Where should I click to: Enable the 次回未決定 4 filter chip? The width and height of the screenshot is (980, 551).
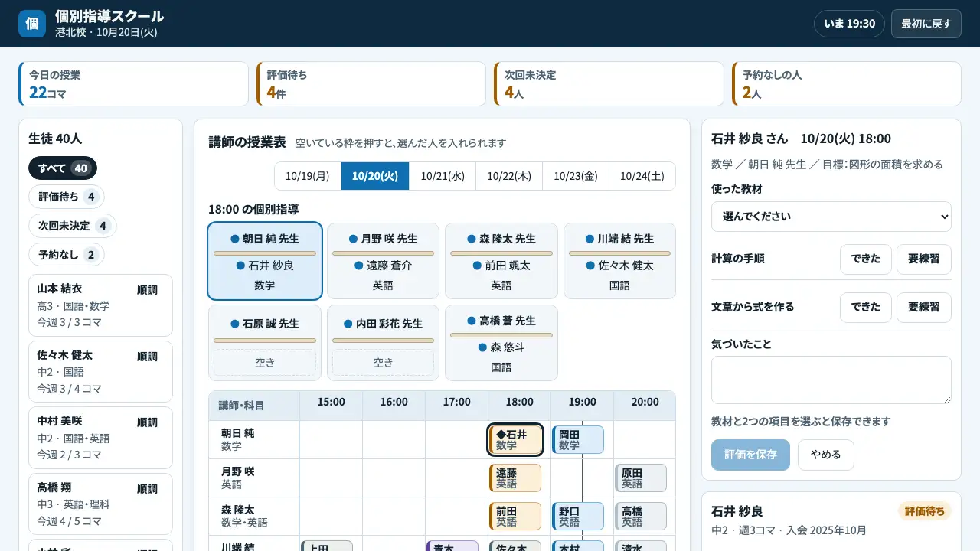click(x=73, y=226)
